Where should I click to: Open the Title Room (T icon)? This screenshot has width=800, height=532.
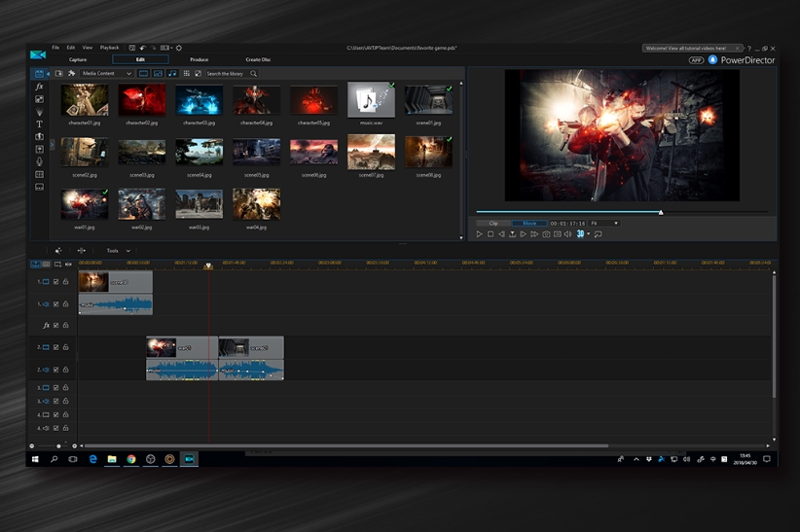[39, 124]
